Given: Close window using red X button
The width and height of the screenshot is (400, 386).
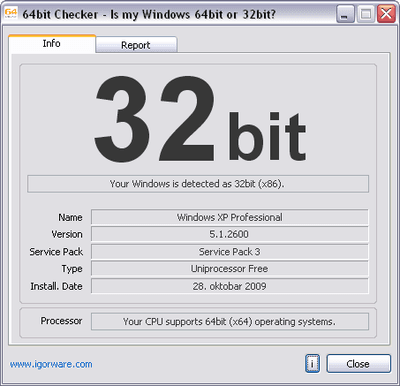Looking at the screenshot, I should click(386, 14).
